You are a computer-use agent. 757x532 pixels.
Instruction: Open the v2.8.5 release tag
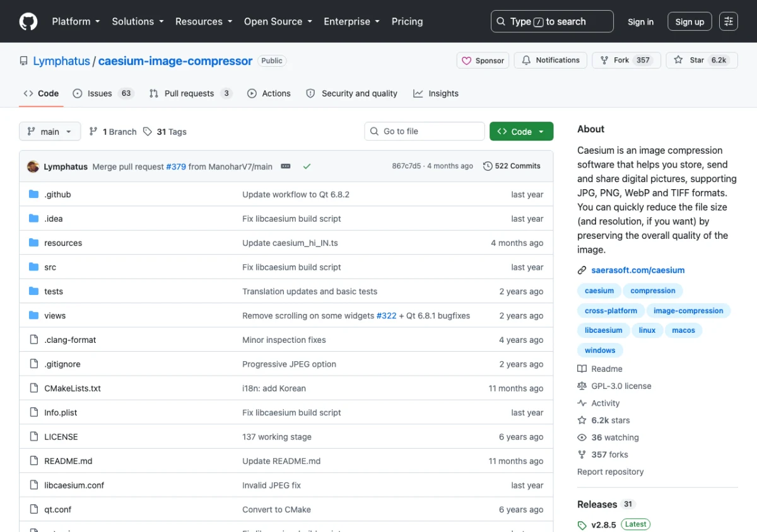click(603, 525)
